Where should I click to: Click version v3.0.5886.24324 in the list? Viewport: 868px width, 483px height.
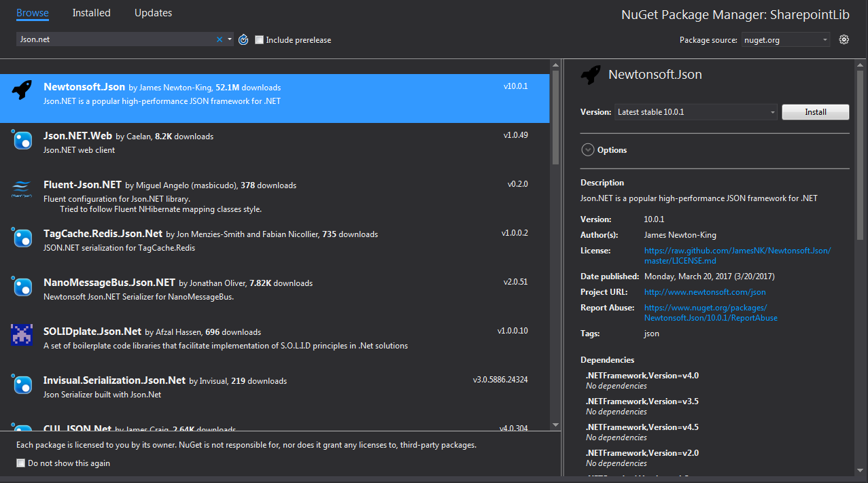click(x=500, y=380)
